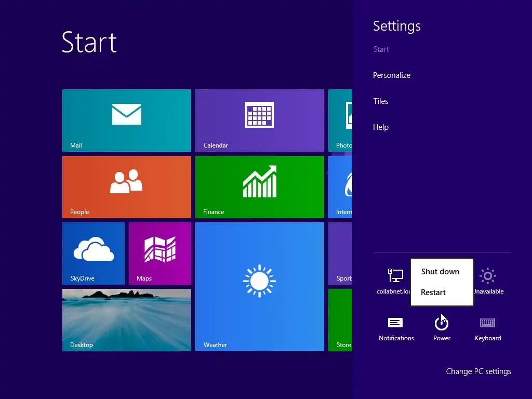This screenshot has width=532, height=399.
Task: Choose Restart from power menu
Action: (x=433, y=292)
